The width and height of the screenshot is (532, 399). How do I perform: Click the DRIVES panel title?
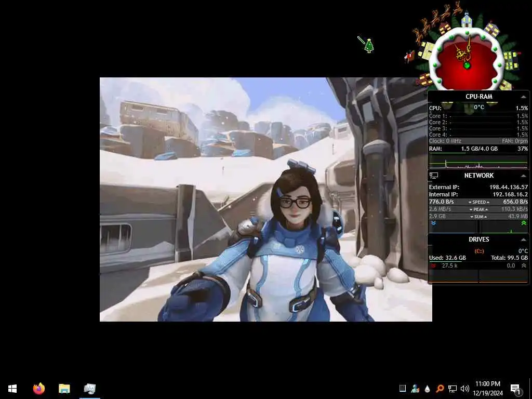click(x=478, y=240)
